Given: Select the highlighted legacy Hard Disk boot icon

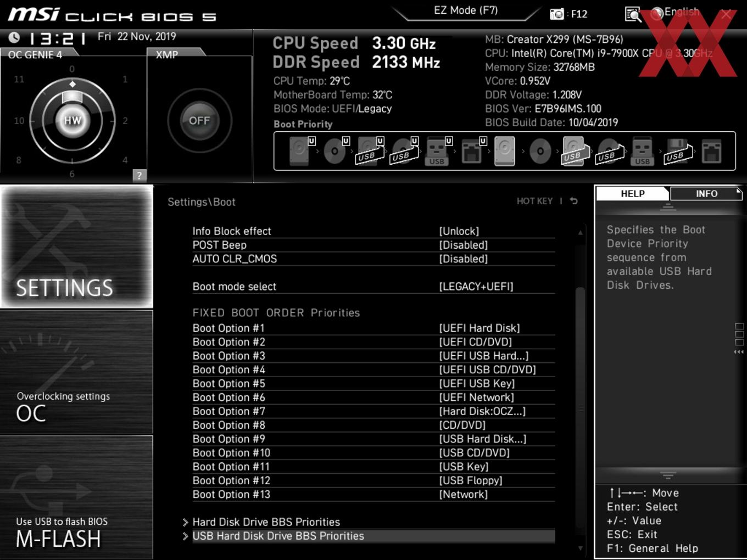Looking at the screenshot, I should pyautogui.click(x=505, y=151).
